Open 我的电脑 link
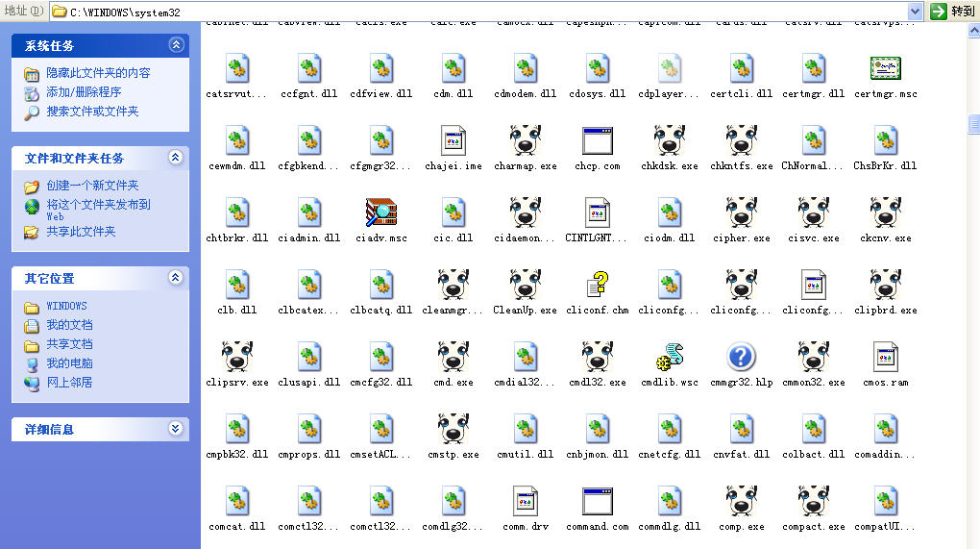 coord(69,363)
